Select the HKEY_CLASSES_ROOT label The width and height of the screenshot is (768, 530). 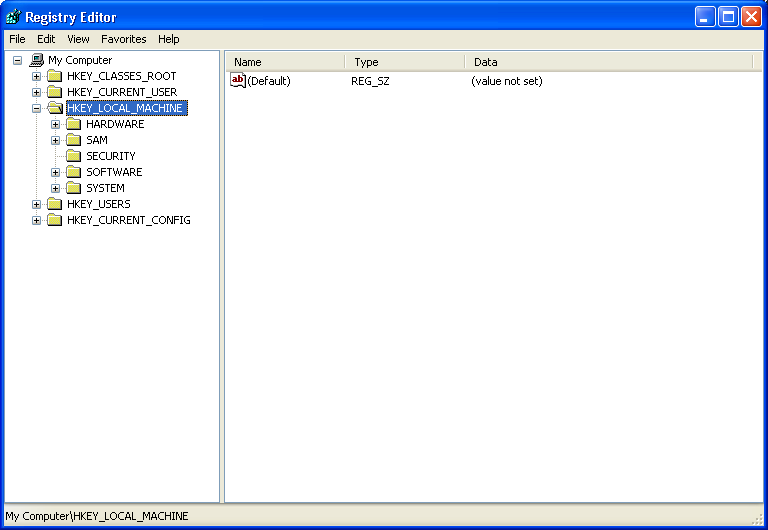121,76
